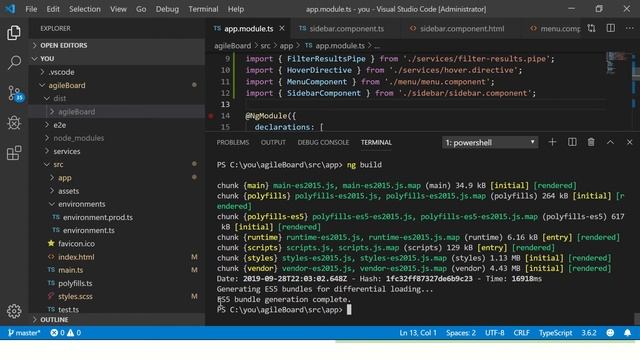The height and width of the screenshot is (360, 640).
Task: Click the master branch indicator
Action: (x=24, y=333)
